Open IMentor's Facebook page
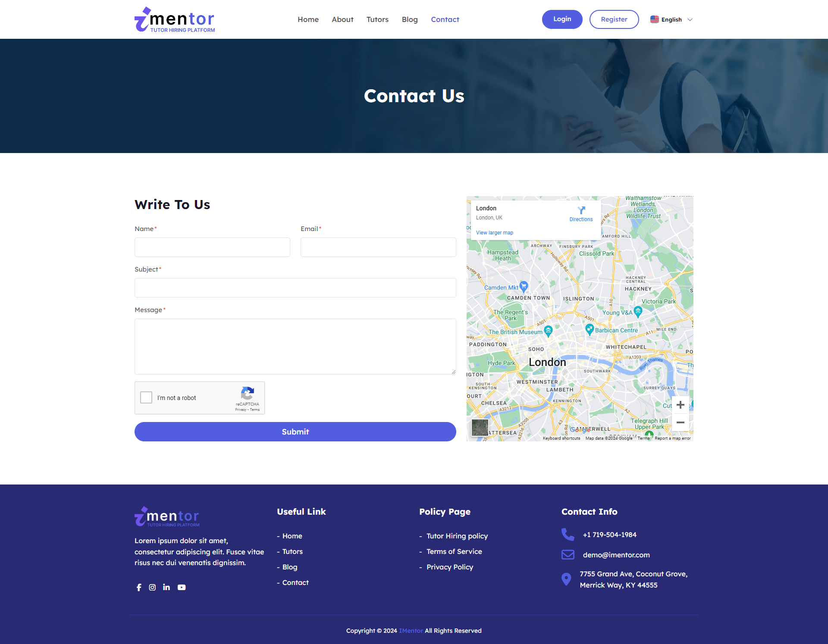Screen dimensions: 828x644 138,587
